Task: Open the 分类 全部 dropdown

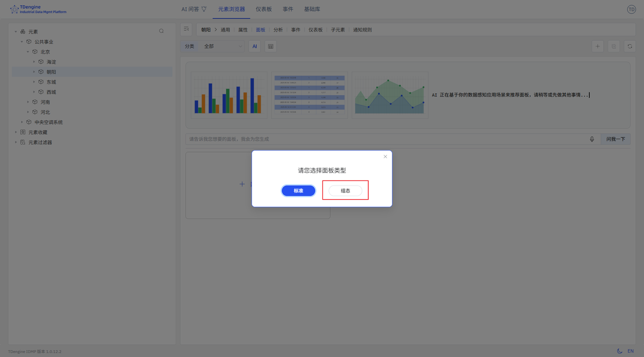Action: click(x=222, y=46)
